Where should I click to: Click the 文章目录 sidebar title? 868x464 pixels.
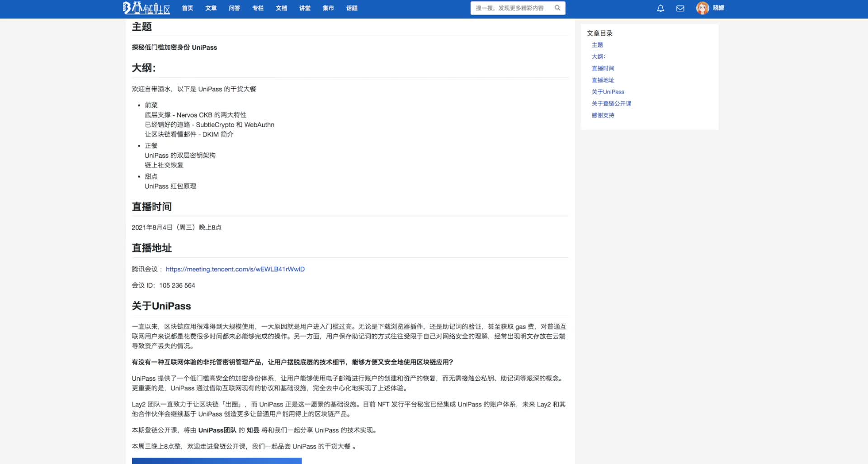click(x=600, y=33)
